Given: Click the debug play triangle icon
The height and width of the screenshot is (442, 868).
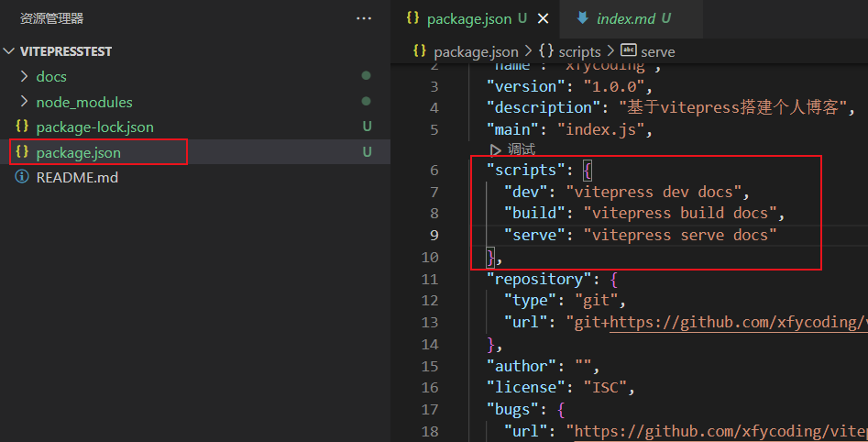Looking at the screenshot, I should pos(496,149).
